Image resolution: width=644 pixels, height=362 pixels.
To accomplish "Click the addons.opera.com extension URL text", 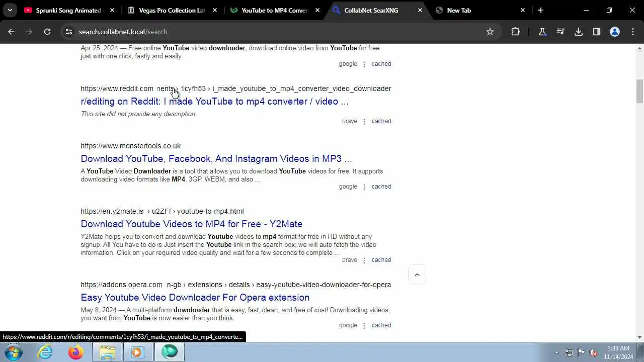I will pyautogui.click(x=236, y=285).
